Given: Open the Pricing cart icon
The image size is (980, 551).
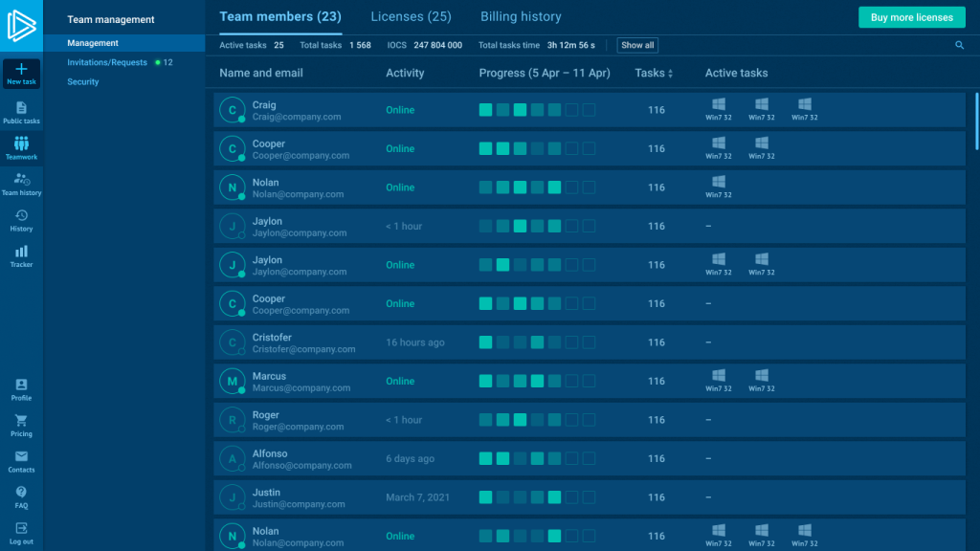Looking at the screenshot, I should tap(21, 422).
